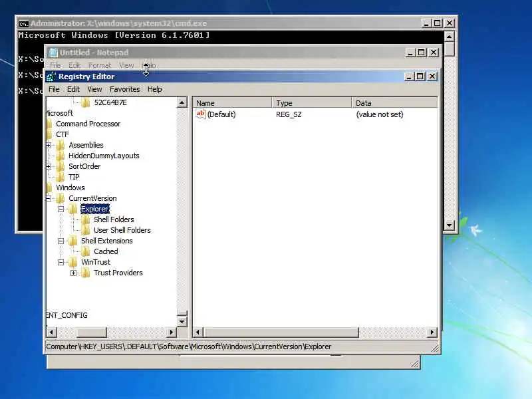Select the Command Processor key
The height and width of the screenshot is (399, 532).
click(x=88, y=124)
